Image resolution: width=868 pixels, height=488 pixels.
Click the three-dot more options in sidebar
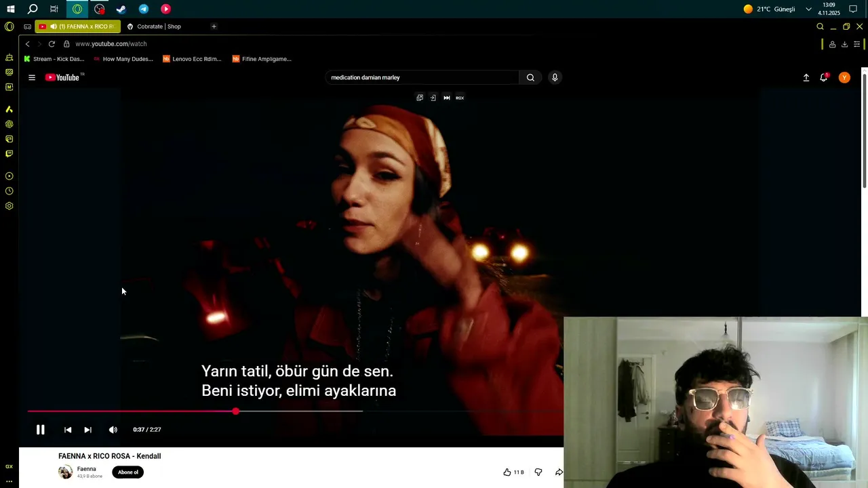9,481
